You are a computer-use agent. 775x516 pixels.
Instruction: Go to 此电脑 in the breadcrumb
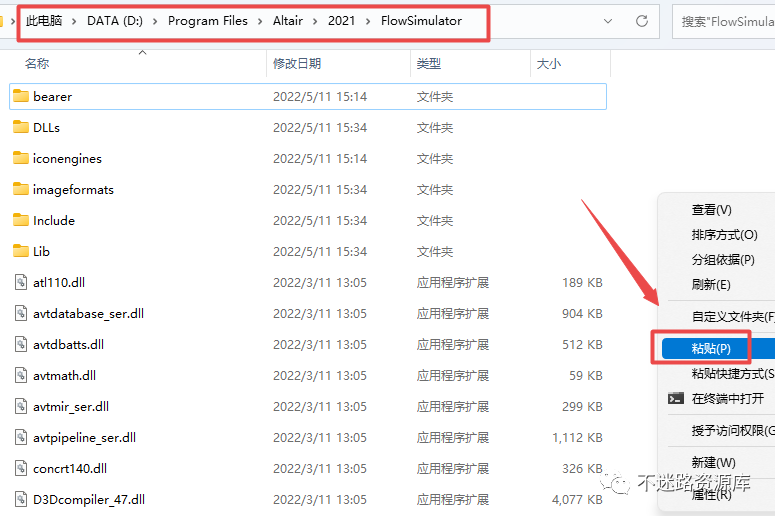[x=44, y=21]
